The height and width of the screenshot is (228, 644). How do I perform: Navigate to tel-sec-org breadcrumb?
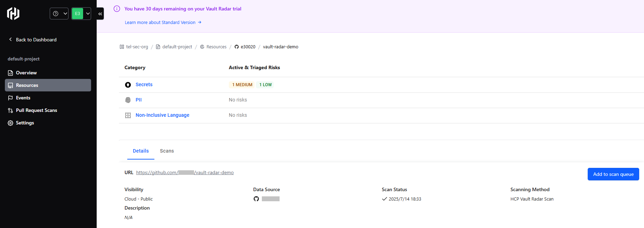click(x=137, y=47)
